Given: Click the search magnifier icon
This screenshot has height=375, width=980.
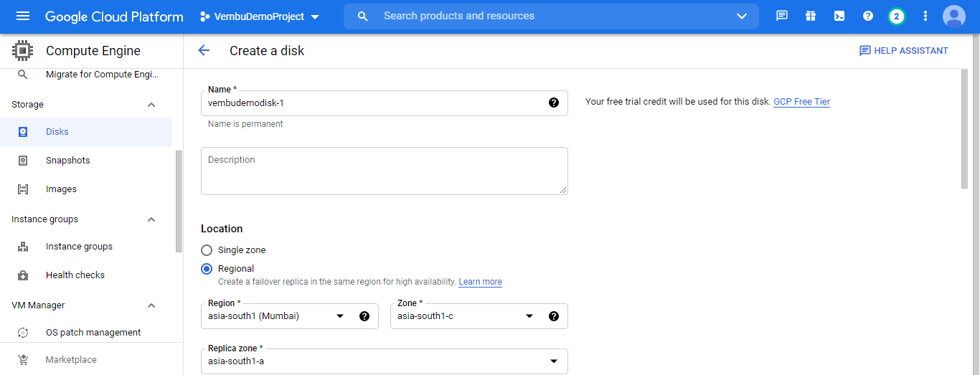Looking at the screenshot, I should pyautogui.click(x=363, y=16).
